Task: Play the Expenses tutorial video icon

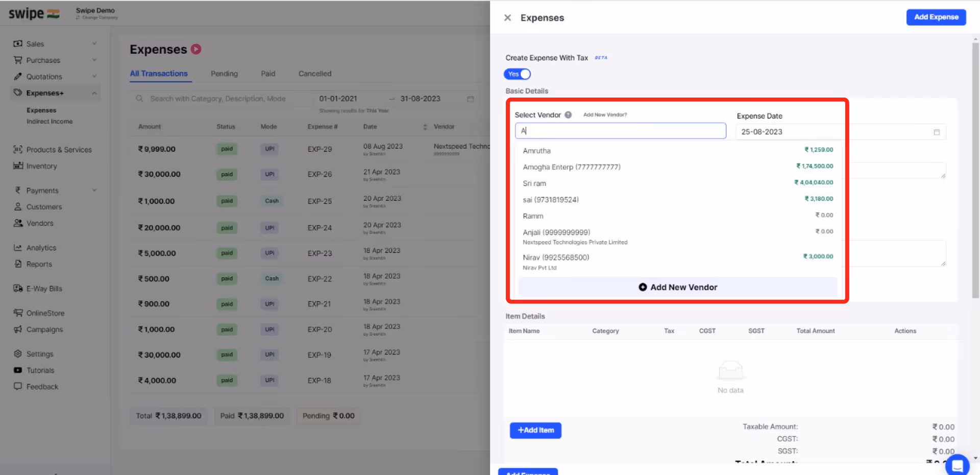Action: click(x=196, y=49)
